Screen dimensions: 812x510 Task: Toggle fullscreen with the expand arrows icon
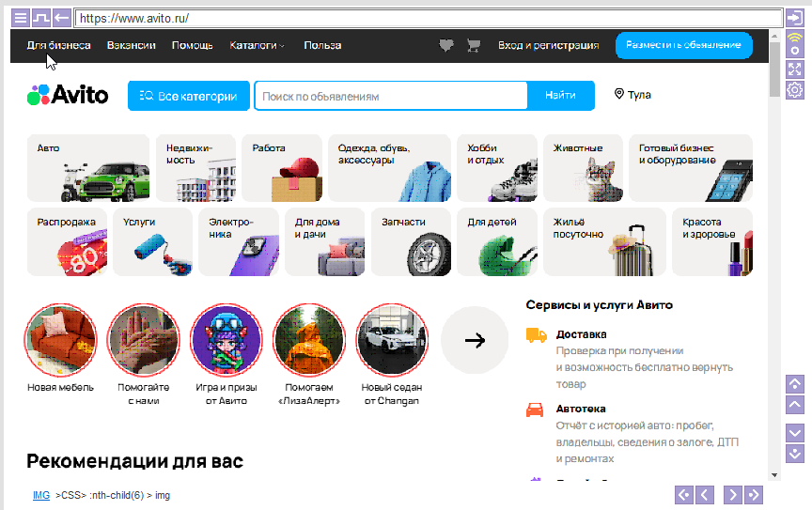794,69
